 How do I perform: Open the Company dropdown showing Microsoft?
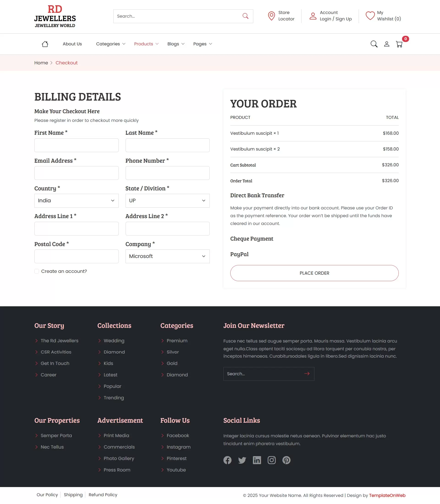[167, 256]
